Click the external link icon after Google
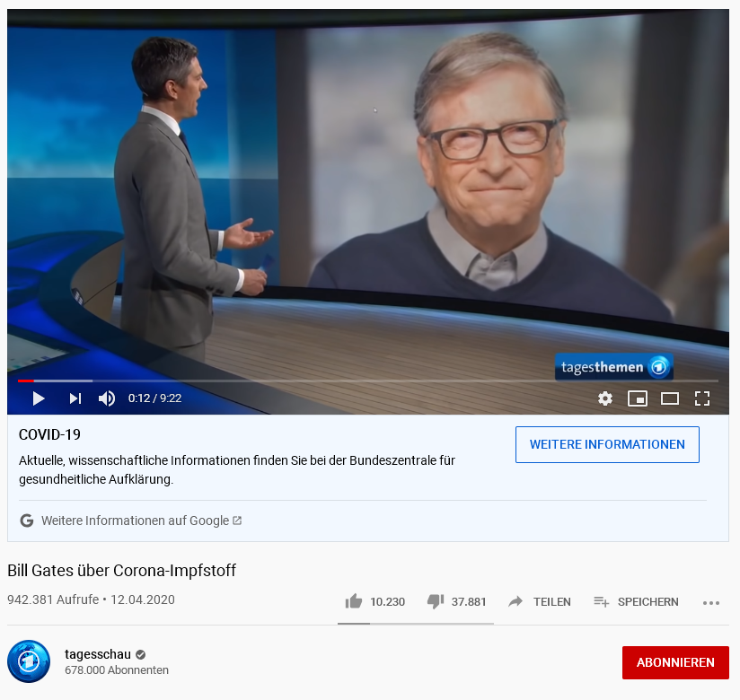 point(237,521)
